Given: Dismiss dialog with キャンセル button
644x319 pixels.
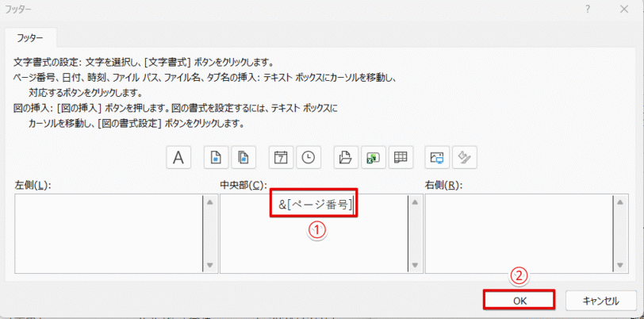Looking at the screenshot, I should click(x=601, y=301).
